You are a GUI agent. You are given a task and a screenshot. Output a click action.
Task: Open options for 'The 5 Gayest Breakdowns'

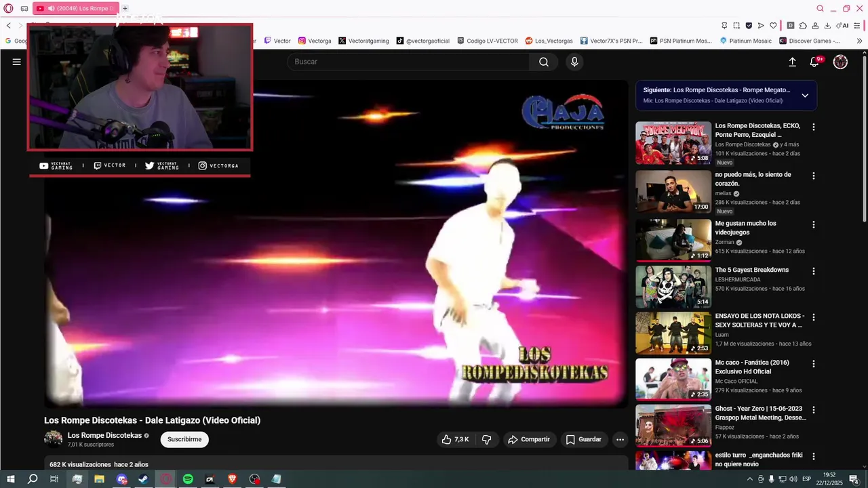[814, 271]
